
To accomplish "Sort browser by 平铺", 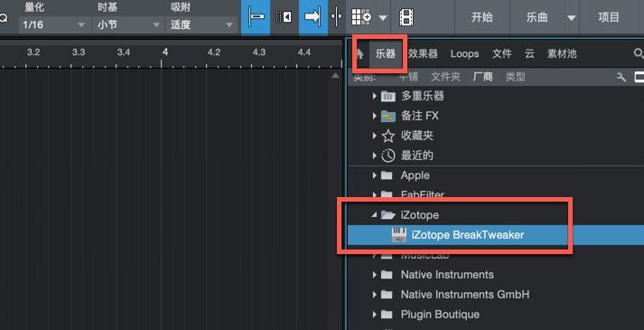I will pyautogui.click(x=408, y=77).
